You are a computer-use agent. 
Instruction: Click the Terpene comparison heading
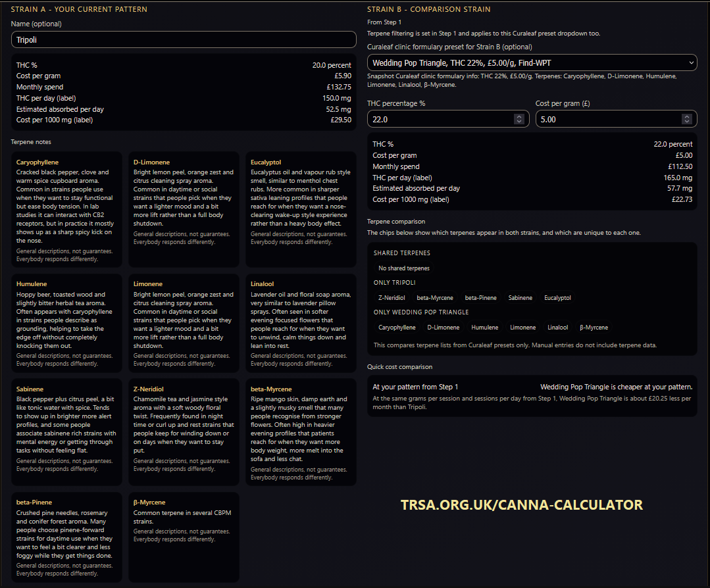pyautogui.click(x=395, y=222)
